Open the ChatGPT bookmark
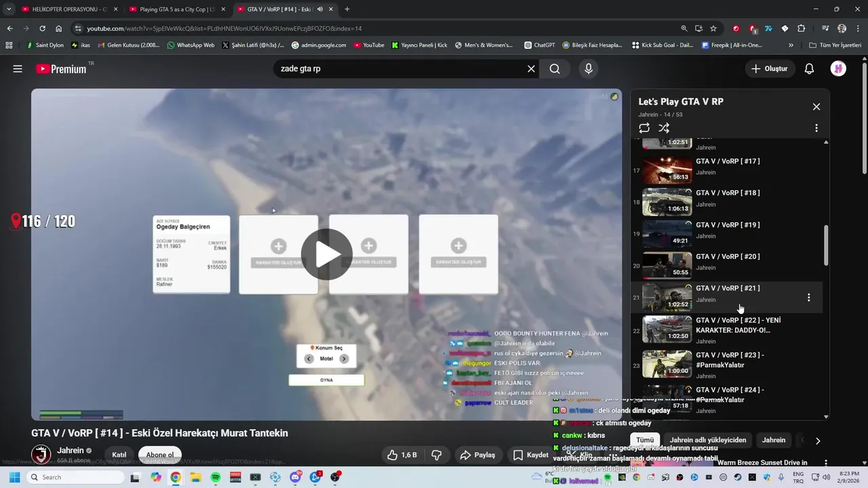This screenshot has width=868, height=488. pyautogui.click(x=540, y=45)
